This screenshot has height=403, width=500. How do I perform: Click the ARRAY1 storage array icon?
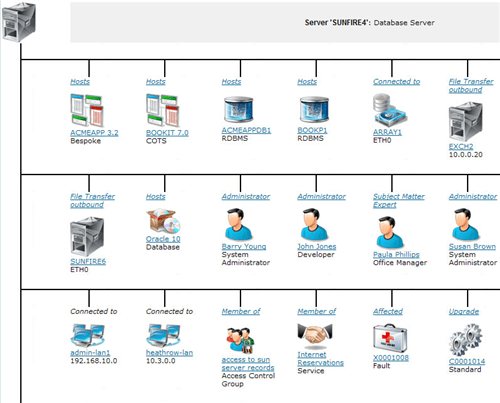click(x=390, y=110)
